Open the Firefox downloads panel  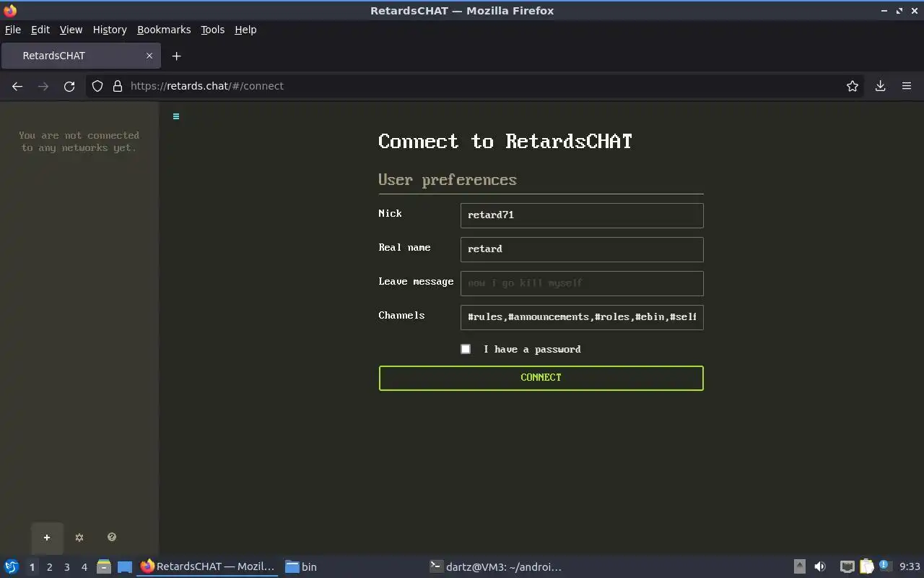(x=881, y=86)
